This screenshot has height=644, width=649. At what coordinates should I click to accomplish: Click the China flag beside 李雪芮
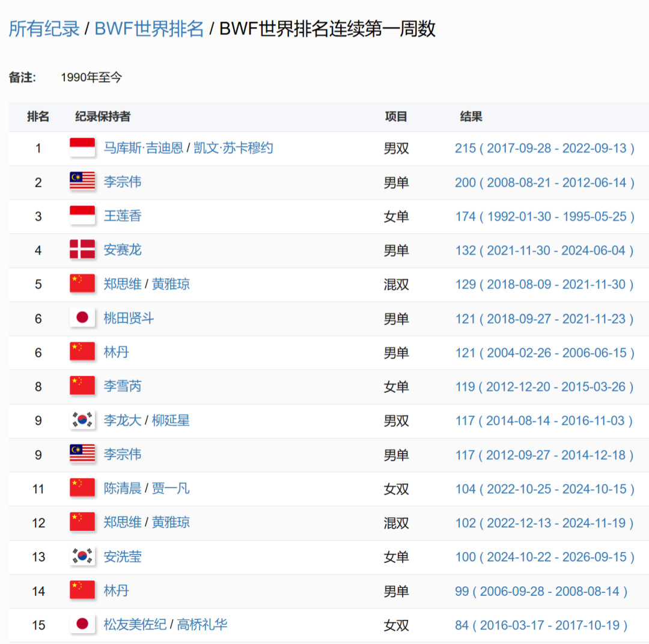82,386
